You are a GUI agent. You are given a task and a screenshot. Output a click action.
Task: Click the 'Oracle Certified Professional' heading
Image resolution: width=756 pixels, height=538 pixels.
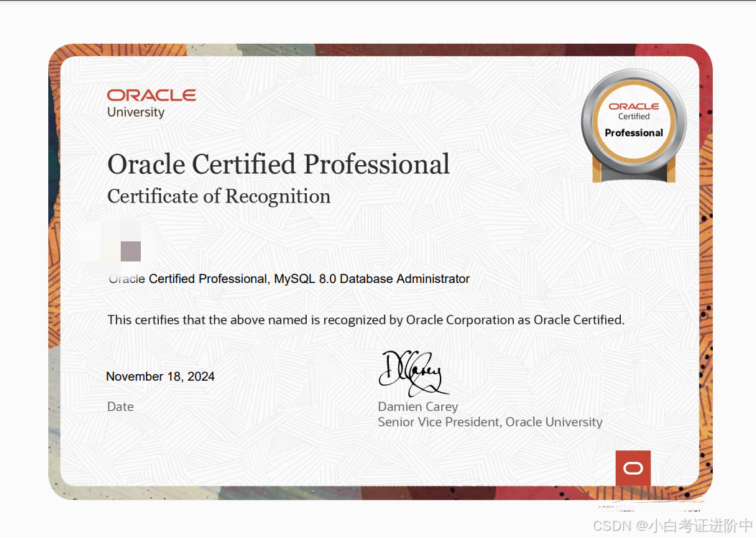(x=279, y=164)
